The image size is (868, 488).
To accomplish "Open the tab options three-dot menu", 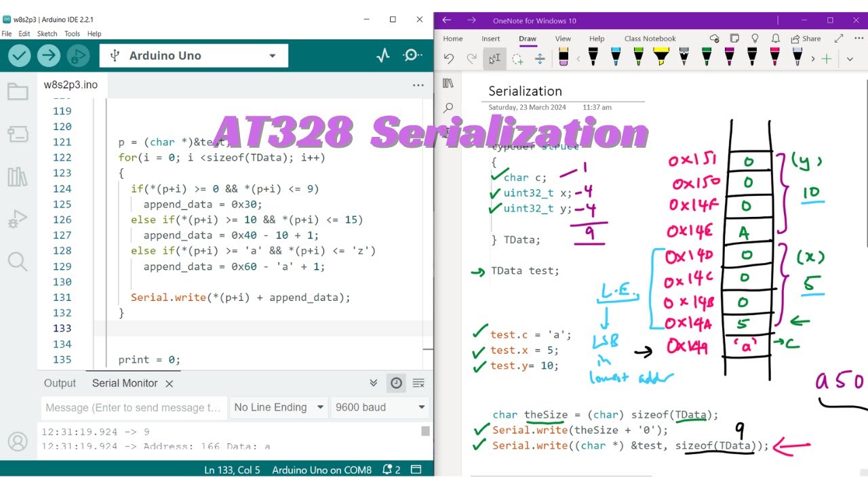I will pyautogui.click(x=418, y=85).
